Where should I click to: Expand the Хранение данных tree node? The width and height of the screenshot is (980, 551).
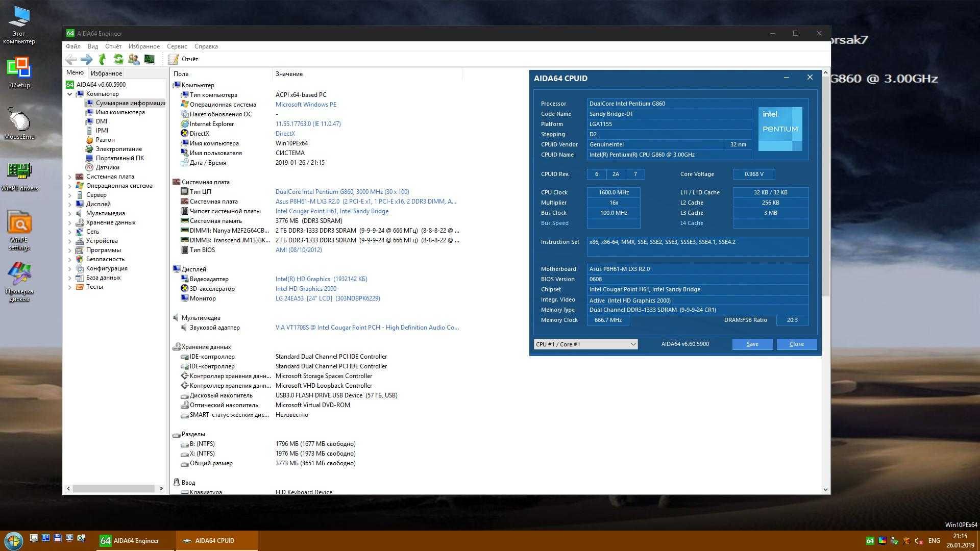tap(70, 222)
